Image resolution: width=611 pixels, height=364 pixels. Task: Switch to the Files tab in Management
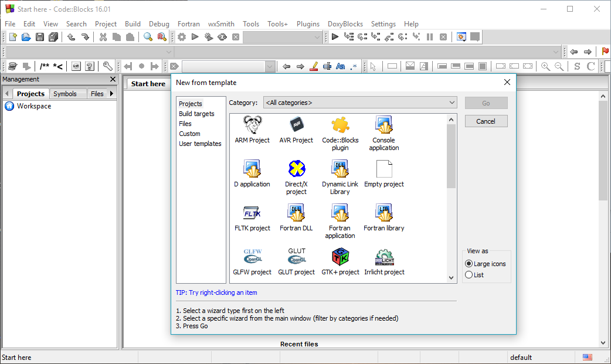coord(97,94)
